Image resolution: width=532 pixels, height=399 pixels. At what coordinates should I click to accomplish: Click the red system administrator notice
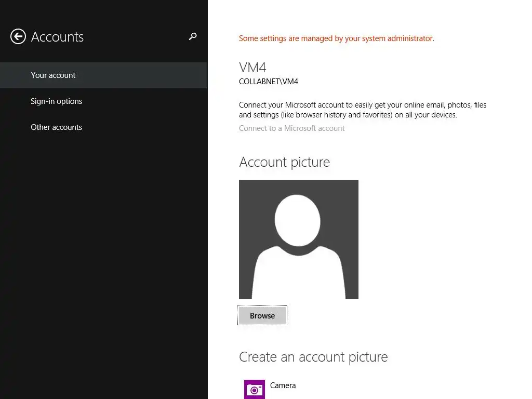tap(336, 38)
